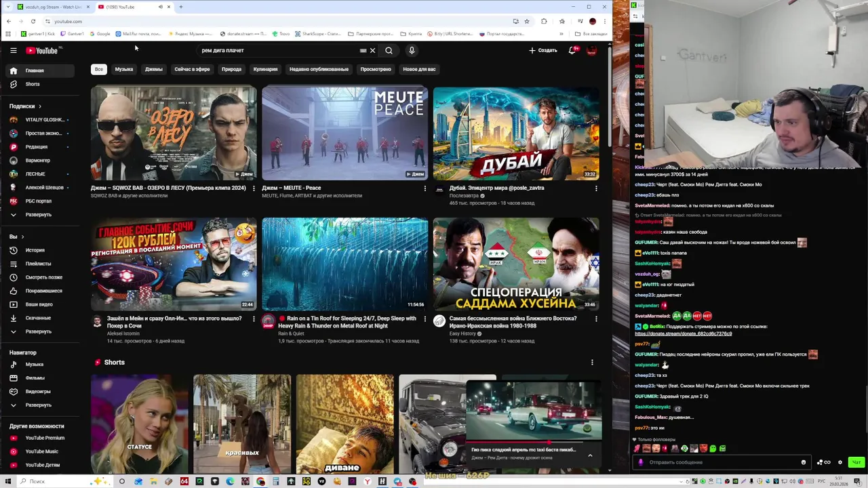Open options menu for Ирано-Иракская война video
The image size is (868, 488).
pyautogui.click(x=596, y=319)
